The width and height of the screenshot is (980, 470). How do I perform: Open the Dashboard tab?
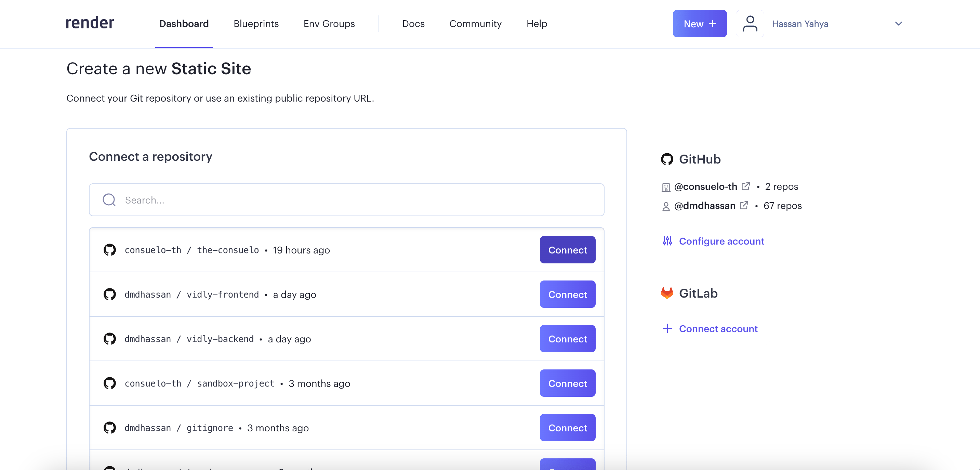(x=184, y=24)
